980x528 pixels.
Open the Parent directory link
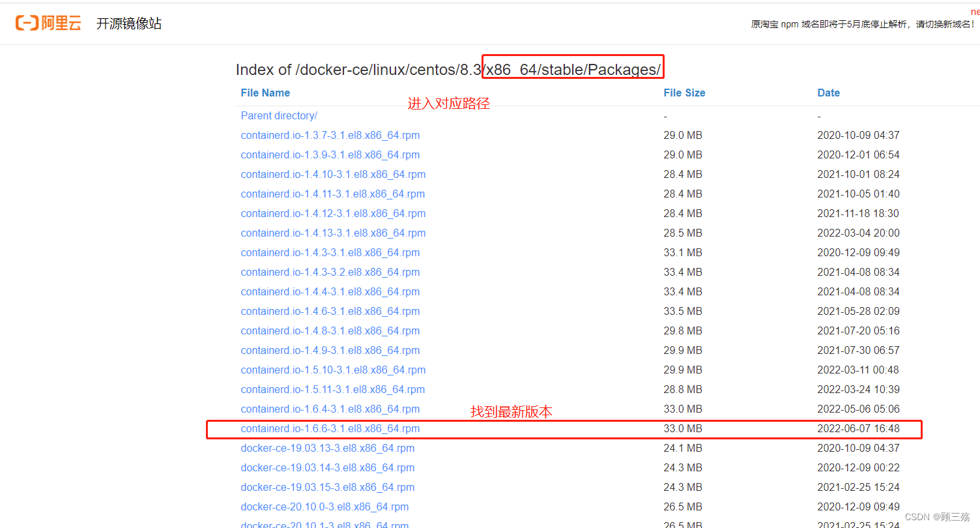click(279, 115)
